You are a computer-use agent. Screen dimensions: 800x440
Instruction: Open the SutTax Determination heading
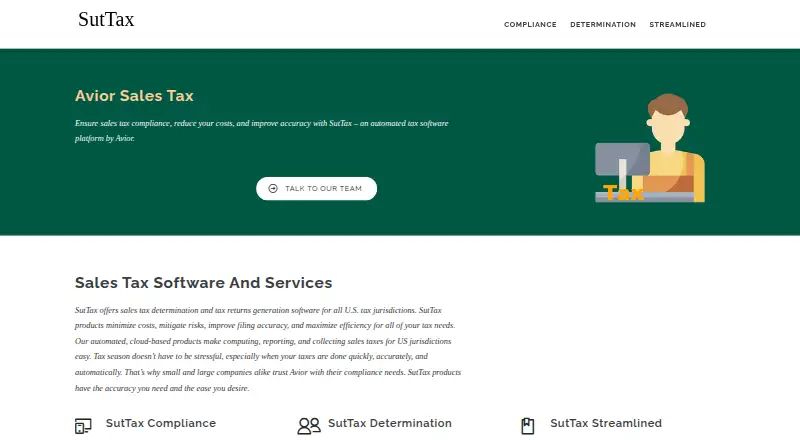[390, 423]
